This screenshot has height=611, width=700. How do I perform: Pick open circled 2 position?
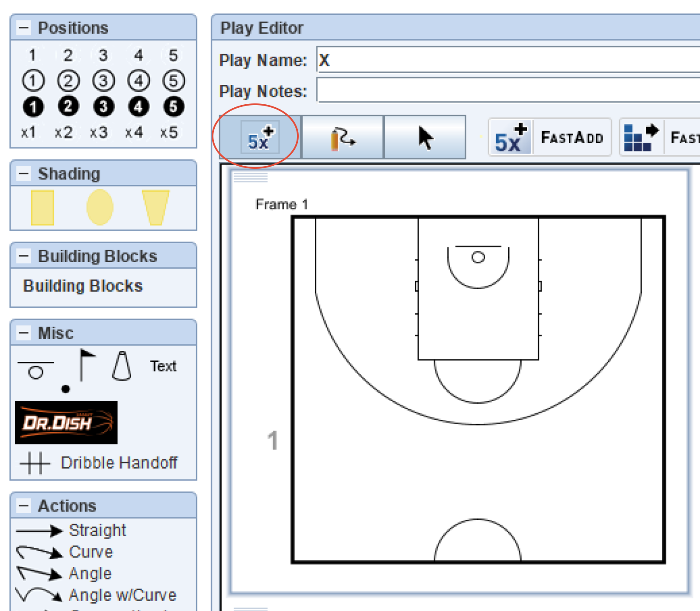point(68,80)
